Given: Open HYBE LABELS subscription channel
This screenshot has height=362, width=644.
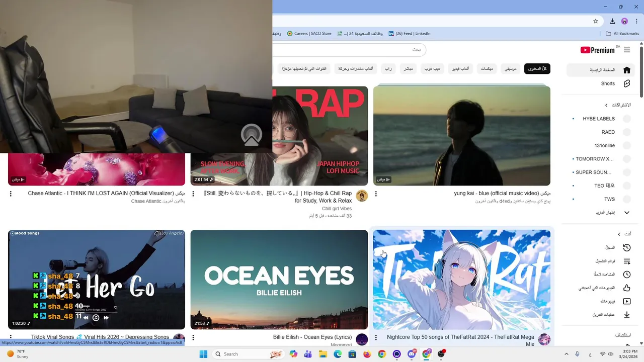Looking at the screenshot, I should tap(599, 119).
